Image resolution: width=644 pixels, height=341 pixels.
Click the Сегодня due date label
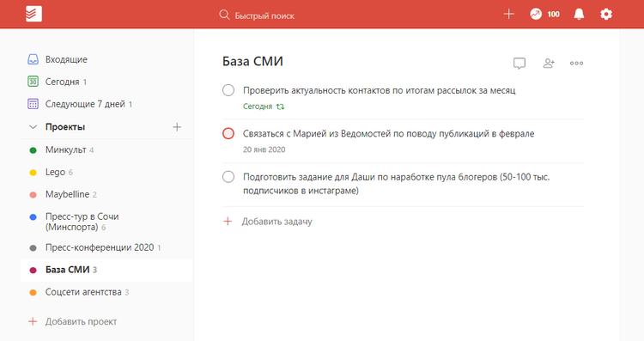[x=258, y=107]
